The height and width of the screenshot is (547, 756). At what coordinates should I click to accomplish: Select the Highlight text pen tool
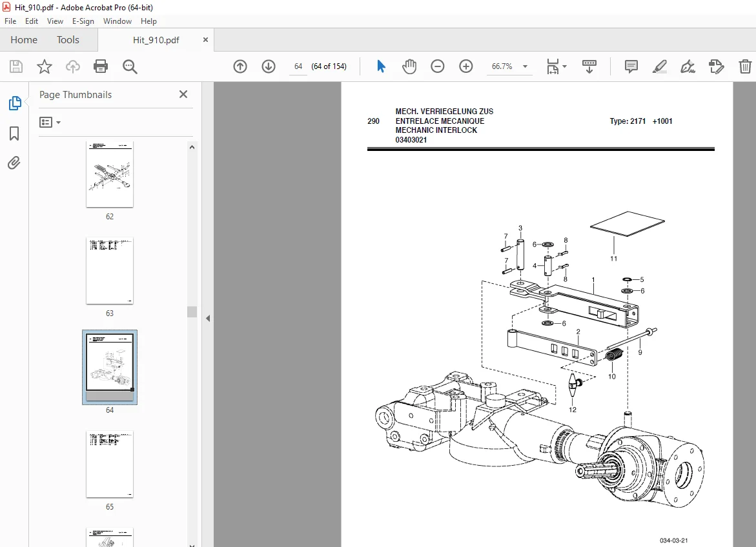coord(660,66)
